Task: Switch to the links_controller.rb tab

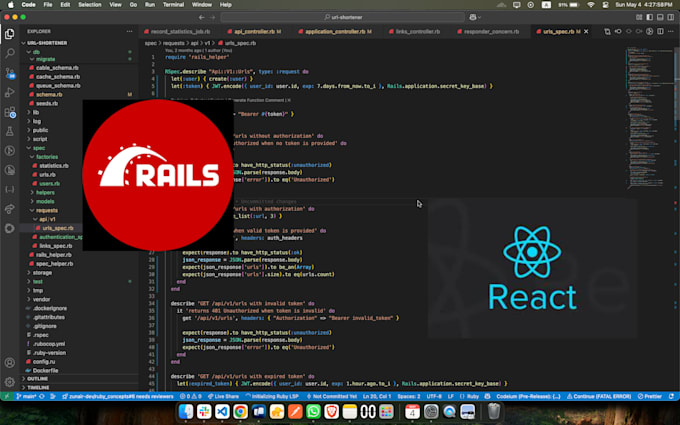Action: click(417, 32)
